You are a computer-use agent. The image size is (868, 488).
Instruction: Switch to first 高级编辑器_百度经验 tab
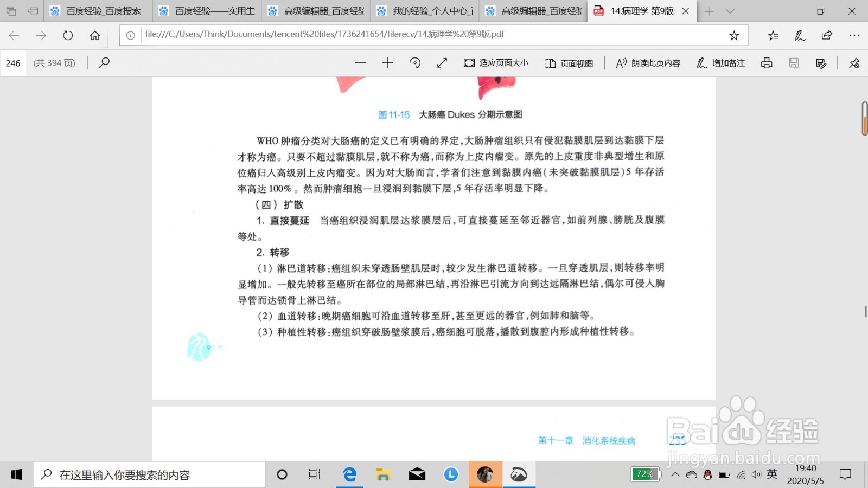point(316,11)
